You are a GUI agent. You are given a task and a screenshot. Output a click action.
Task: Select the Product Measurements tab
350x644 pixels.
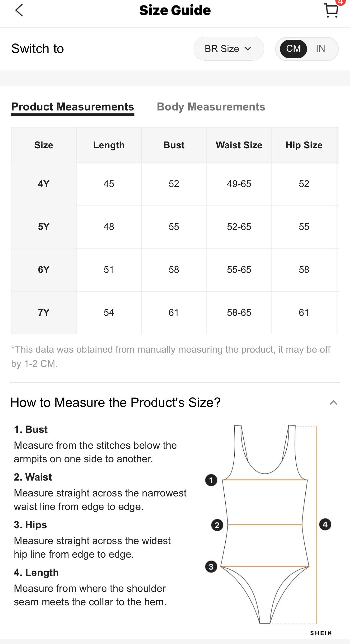coord(73,107)
